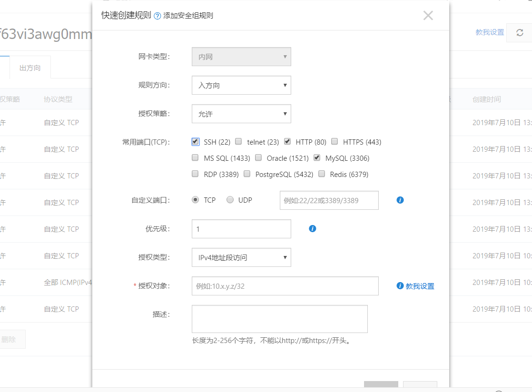
Task: Uncheck the HTTP (80) port checkbox
Action: pos(287,141)
